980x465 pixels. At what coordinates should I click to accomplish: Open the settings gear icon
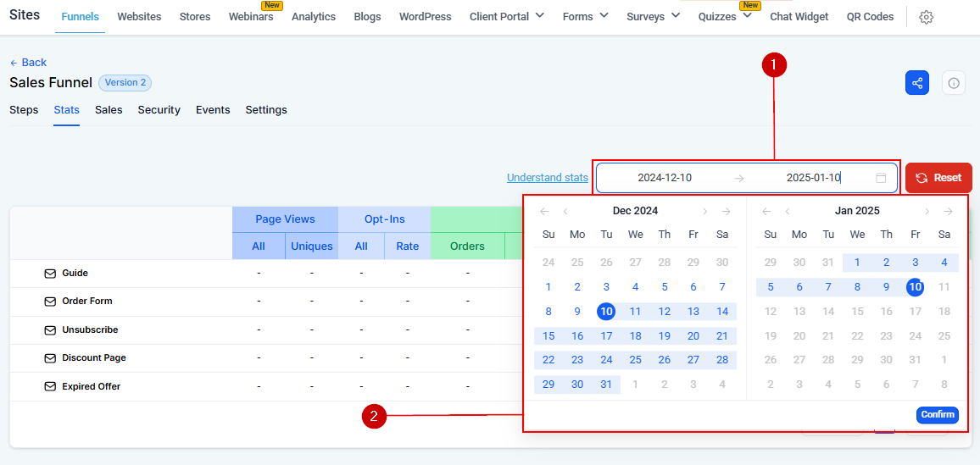point(927,18)
